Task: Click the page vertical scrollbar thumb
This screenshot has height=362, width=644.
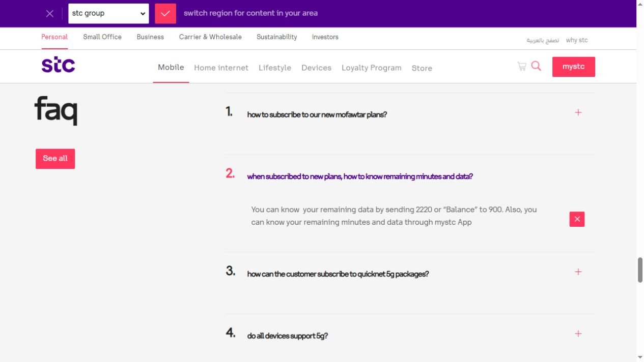Action: pyautogui.click(x=640, y=270)
